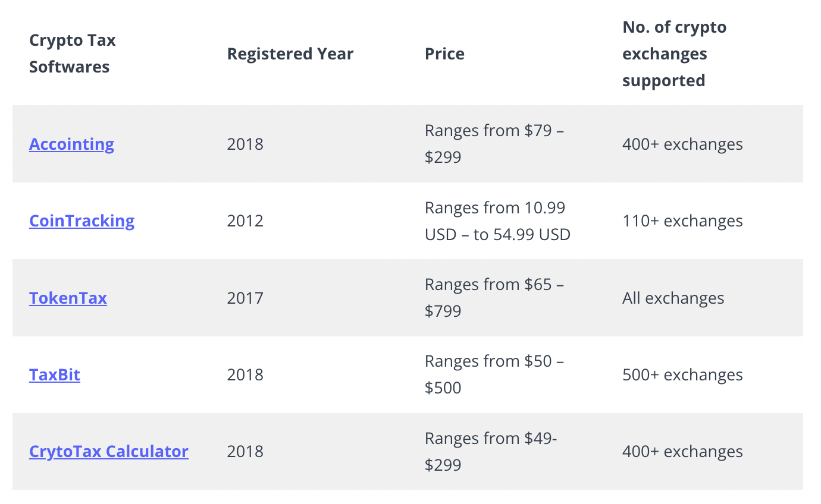This screenshot has height=504, width=821.
Task: Click the TaxBit price $50 – $500 cell
Action: tap(494, 374)
